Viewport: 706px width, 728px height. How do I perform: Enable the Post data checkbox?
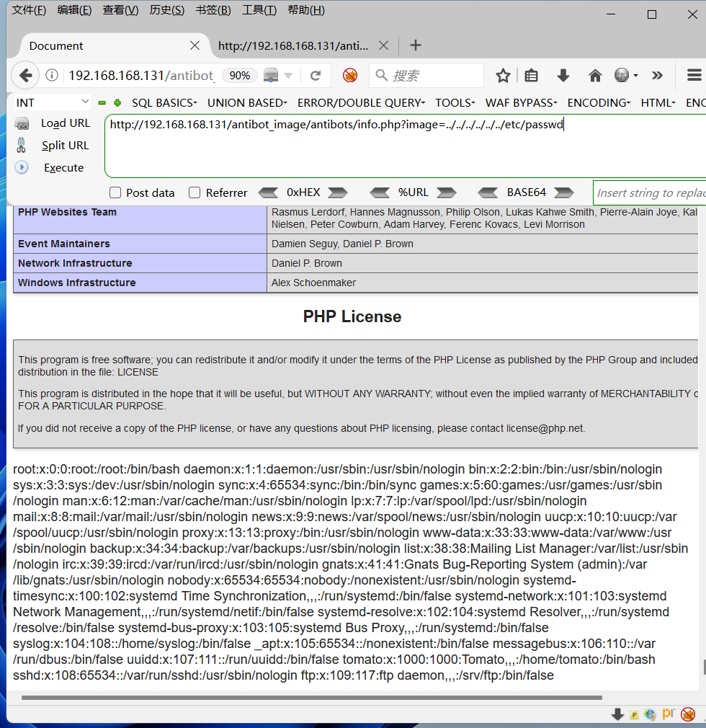tap(115, 192)
